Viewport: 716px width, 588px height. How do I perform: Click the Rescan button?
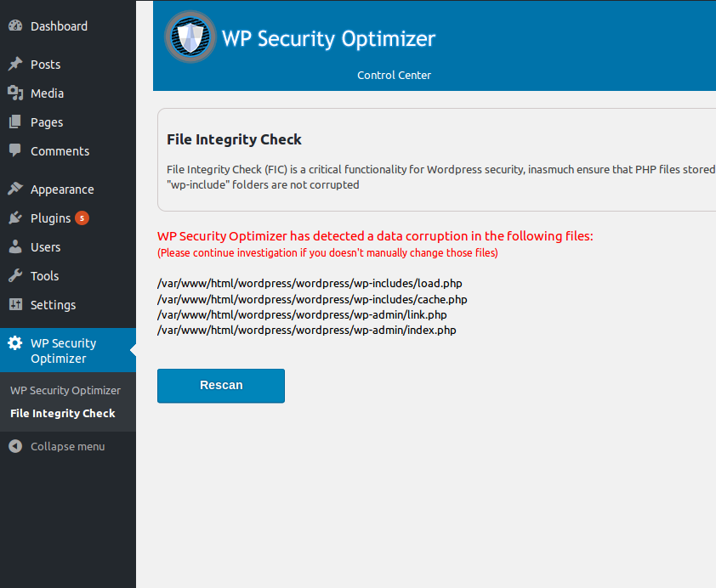(221, 386)
